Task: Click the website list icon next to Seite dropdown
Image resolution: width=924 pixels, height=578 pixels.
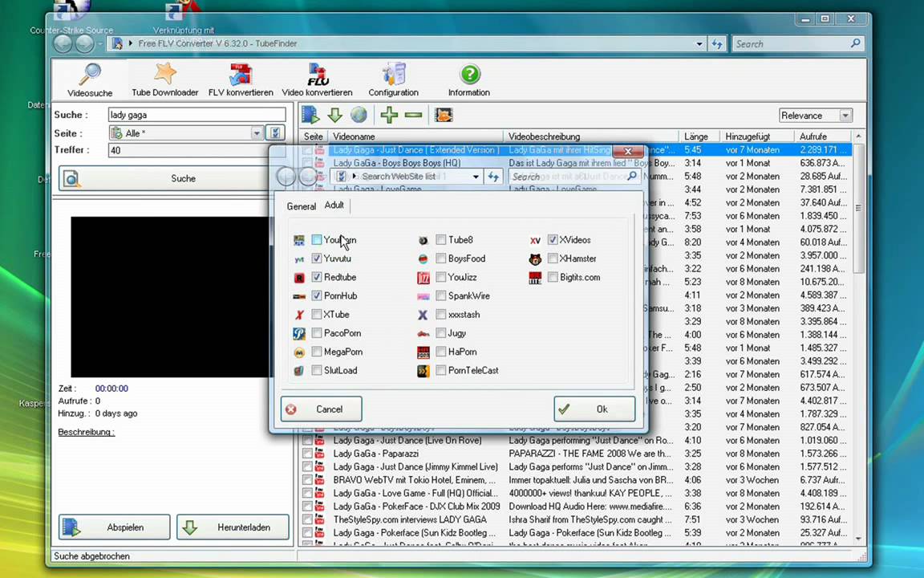Action: pyautogui.click(x=275, y=132)
